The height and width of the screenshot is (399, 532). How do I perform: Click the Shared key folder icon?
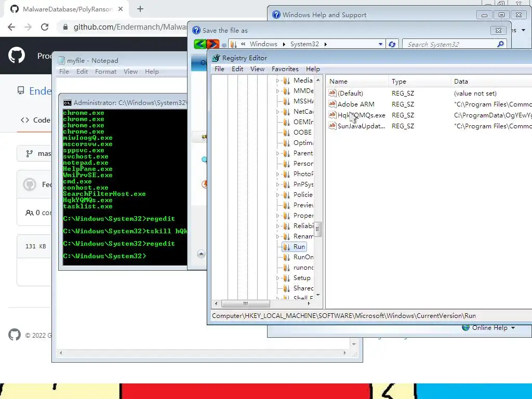pyautogui.click(x=287, y=288)
